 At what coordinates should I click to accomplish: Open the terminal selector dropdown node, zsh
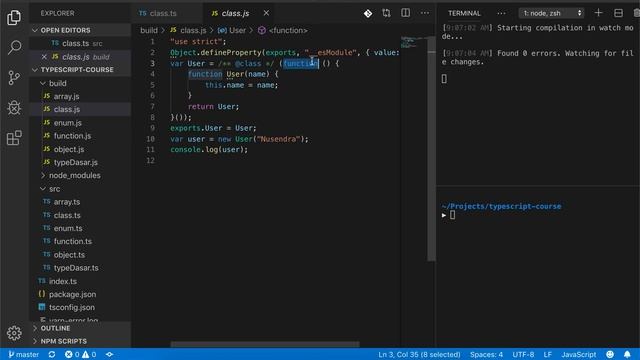point(551,13)
